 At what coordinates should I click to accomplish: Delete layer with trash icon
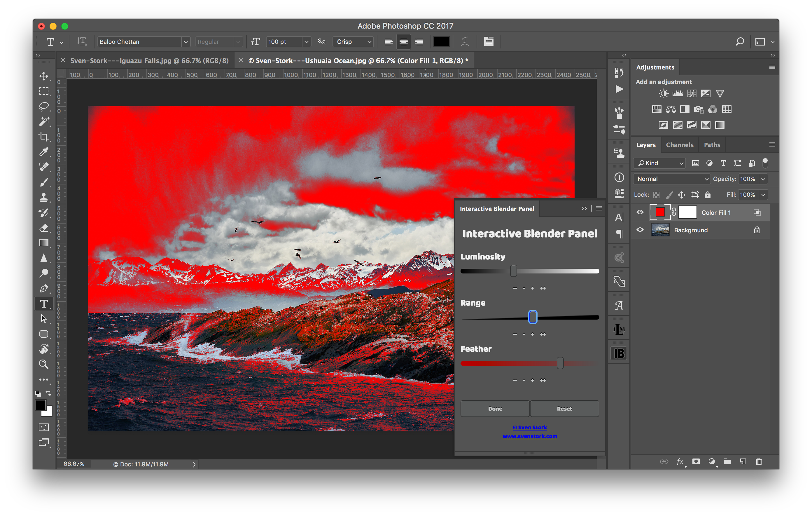(759, 461)
